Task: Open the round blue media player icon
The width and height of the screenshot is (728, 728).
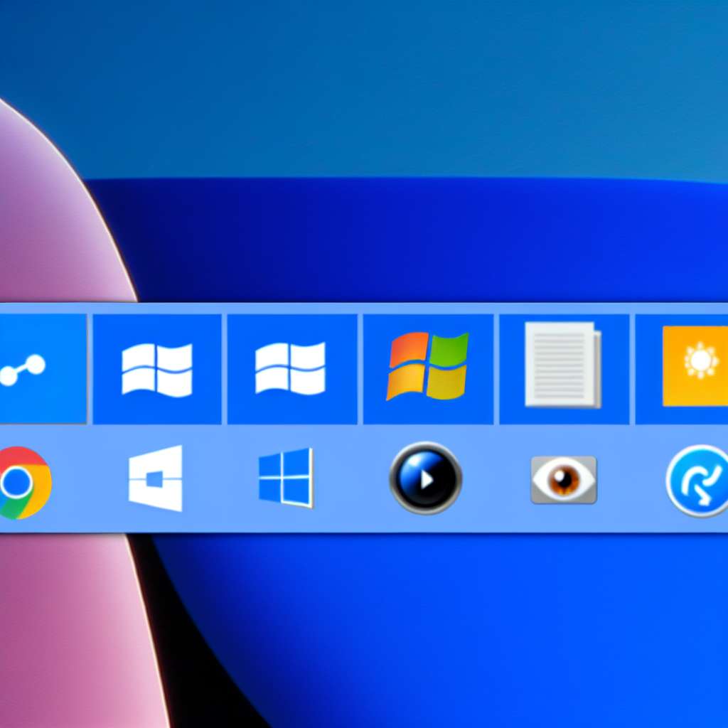Action: coord(426,478)
